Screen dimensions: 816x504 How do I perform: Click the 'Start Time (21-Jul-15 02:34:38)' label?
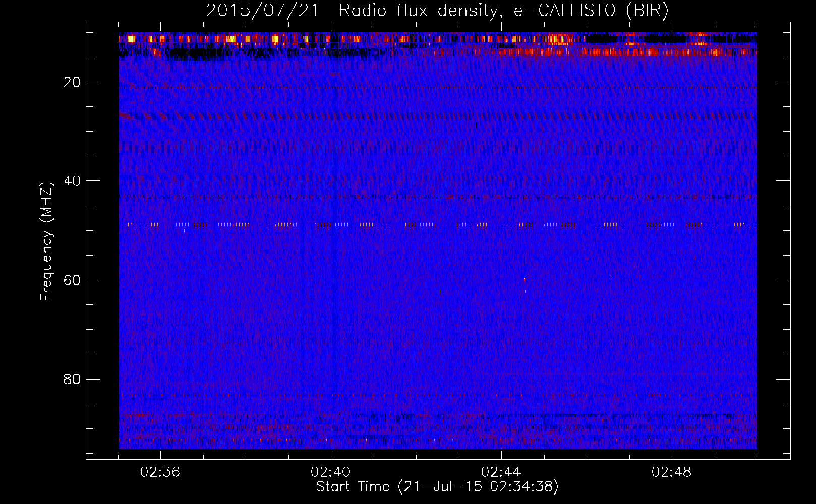point(437,487)
